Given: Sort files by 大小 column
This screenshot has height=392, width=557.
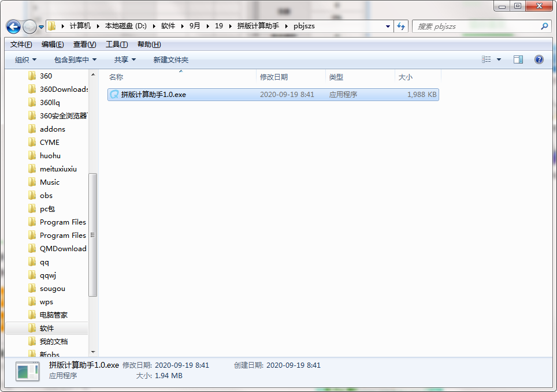Looking at the screenshot, I should pyautogui.click(x=418, y=77).
